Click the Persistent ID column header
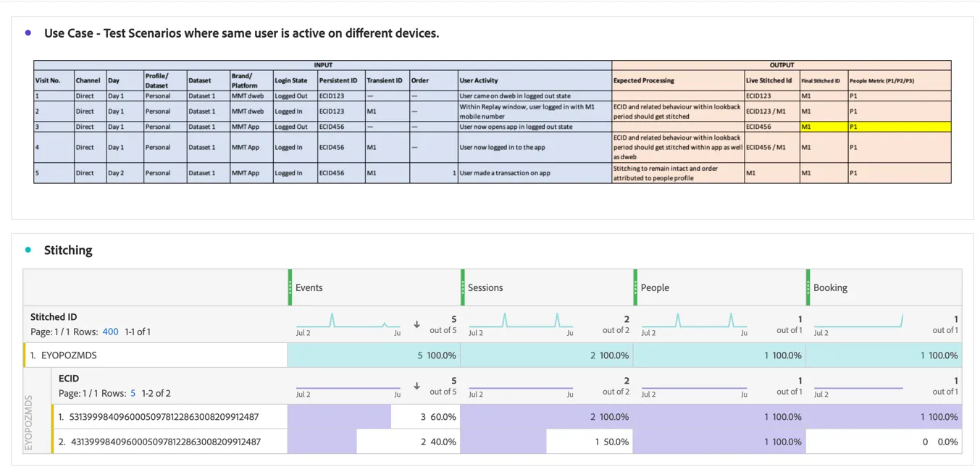 tap(340, 80)
